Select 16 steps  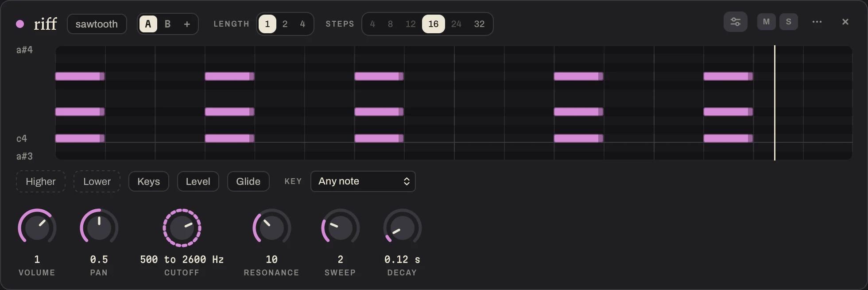click(x=433, y=24)
